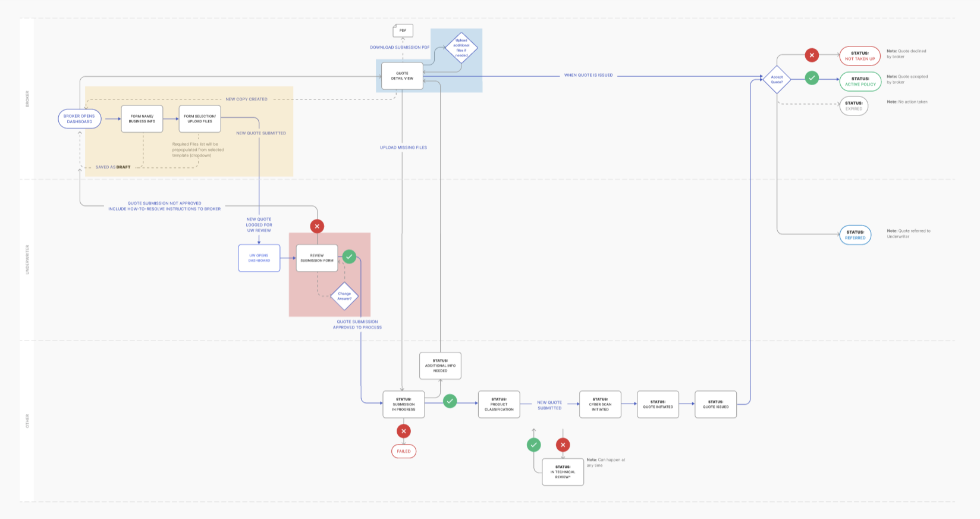Image resolution: width=980 pixels, height=519 pixels.
Task: Select Status: Cyber Scan Initiated box
Action: click(600, 404)
